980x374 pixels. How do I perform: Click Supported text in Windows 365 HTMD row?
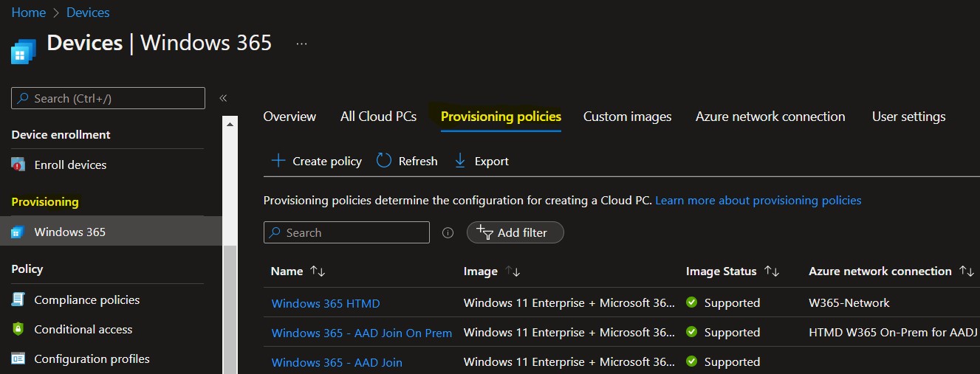click(x=732, y=302)
